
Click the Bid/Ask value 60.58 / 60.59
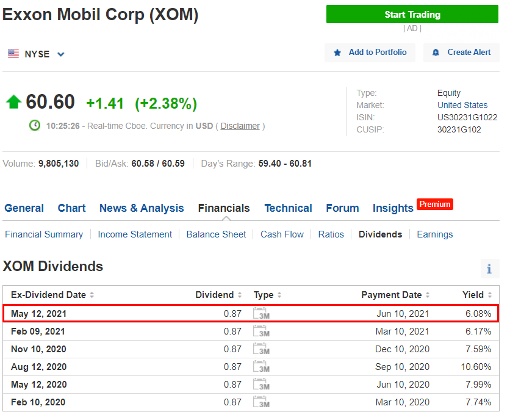pyautogui.click(x=158, y=164)
